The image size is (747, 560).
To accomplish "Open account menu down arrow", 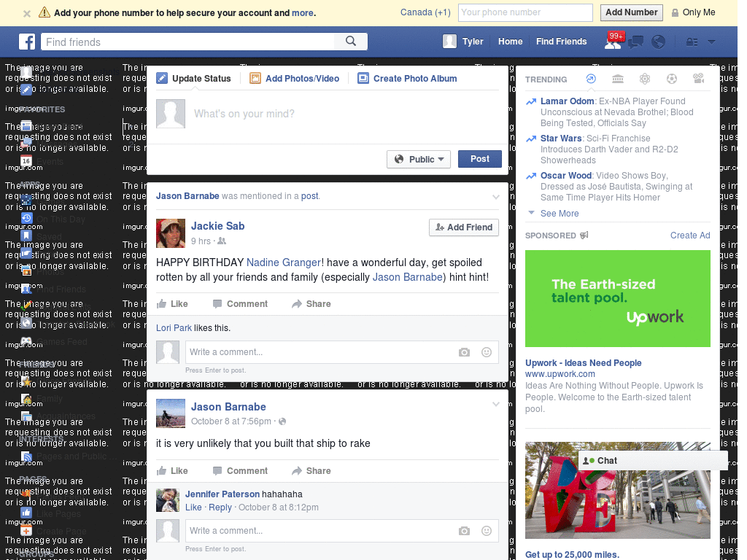I will 711,42.
